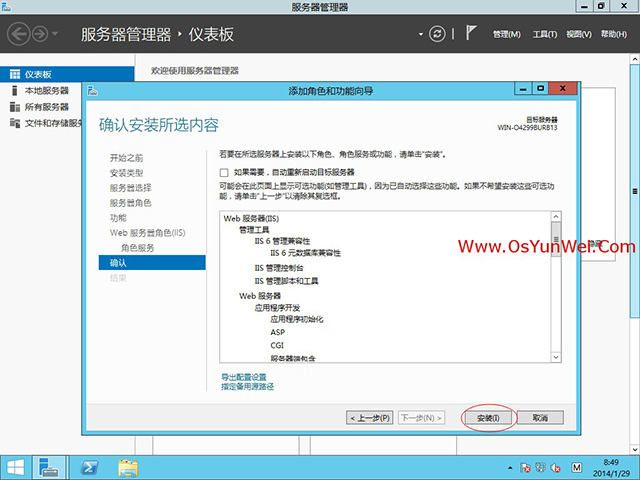Open the 帮助(H) menu
Image resolution: width=640 pixels, height=480 pixels.
pos(613,34)
